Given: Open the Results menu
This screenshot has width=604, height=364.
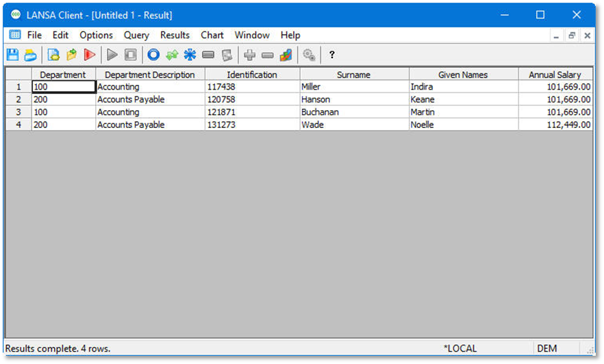Looking at the screenshot, I should pos(175,35).
